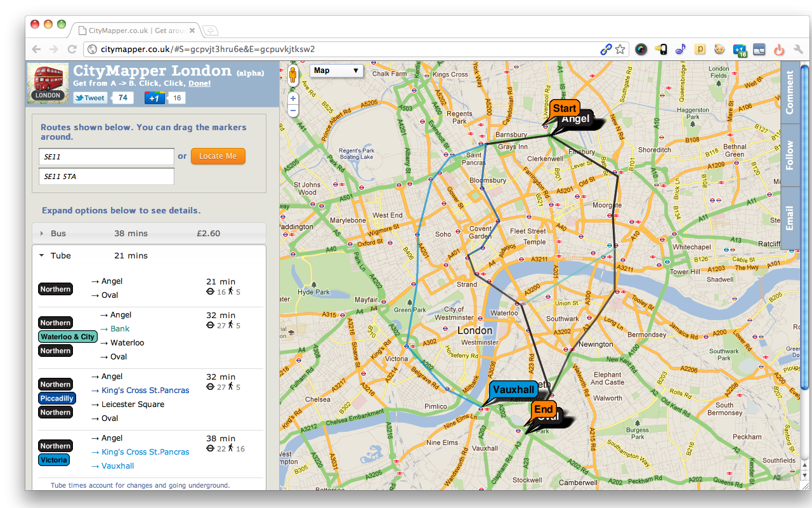Click the '21 min' Northern route time
Viewport: 812px width, 508px height.
221,281
